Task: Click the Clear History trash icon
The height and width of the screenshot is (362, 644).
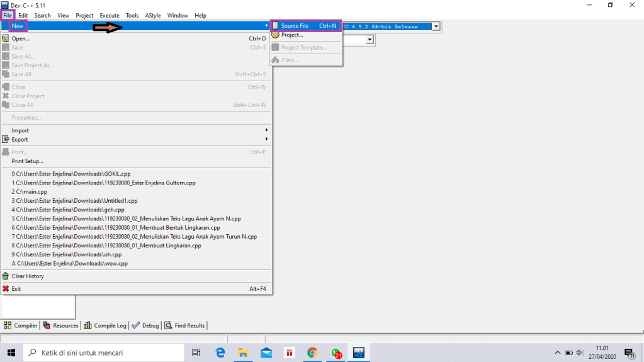Action: click(x=6, y=276)
